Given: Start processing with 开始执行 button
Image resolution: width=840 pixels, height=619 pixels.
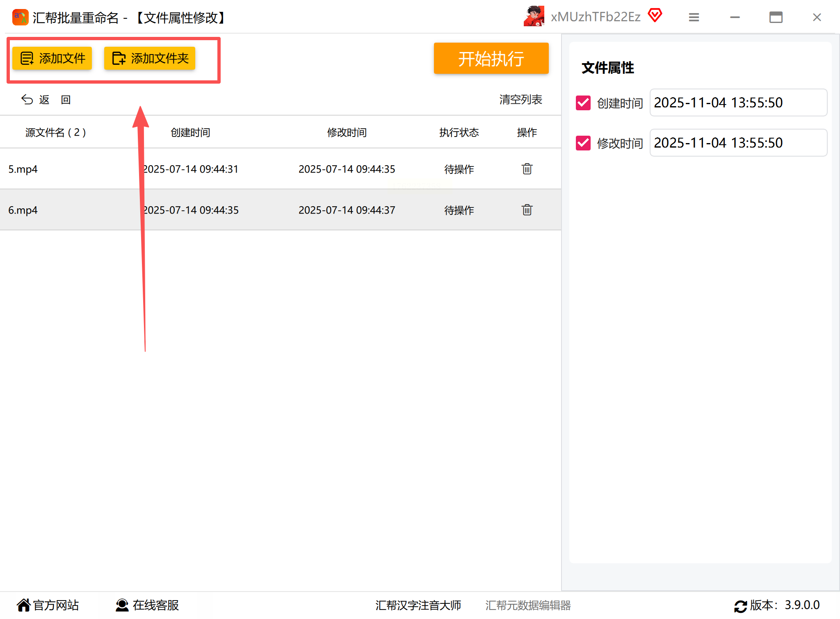Looking at the screenshot, I should coord(491,59).
